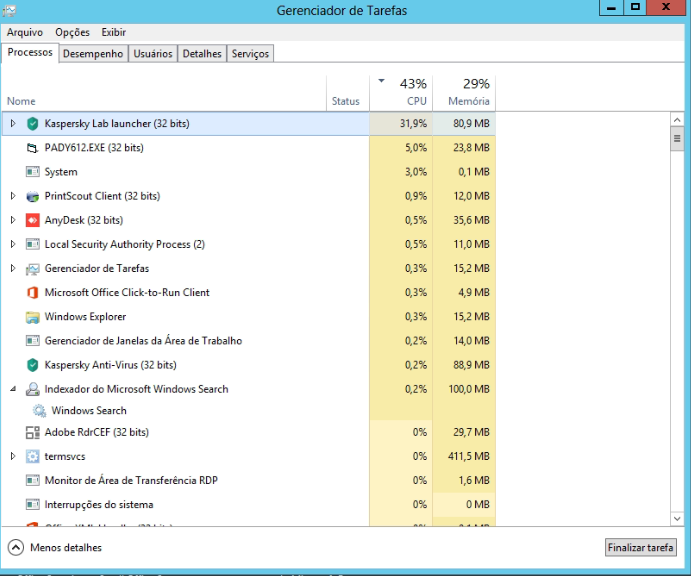The width and height of the screenshot is (691, 576).
Task: Sort by the CPU column header
Action: pos(401,93)
